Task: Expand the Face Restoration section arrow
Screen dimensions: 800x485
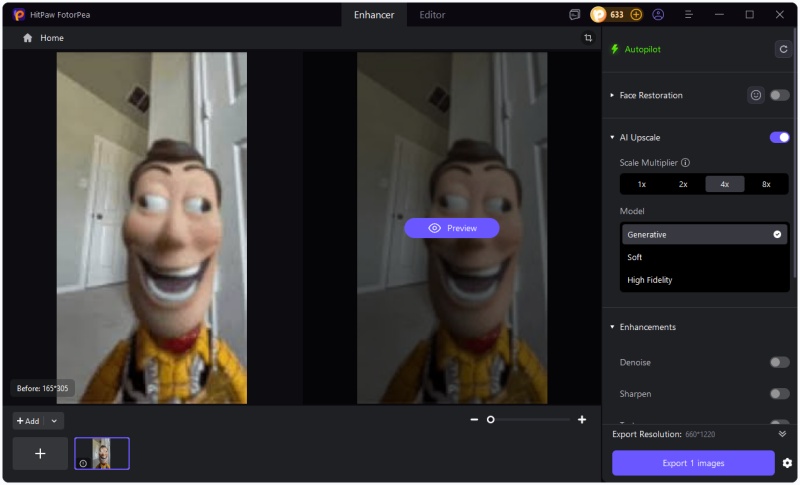Action: (612, 95)
